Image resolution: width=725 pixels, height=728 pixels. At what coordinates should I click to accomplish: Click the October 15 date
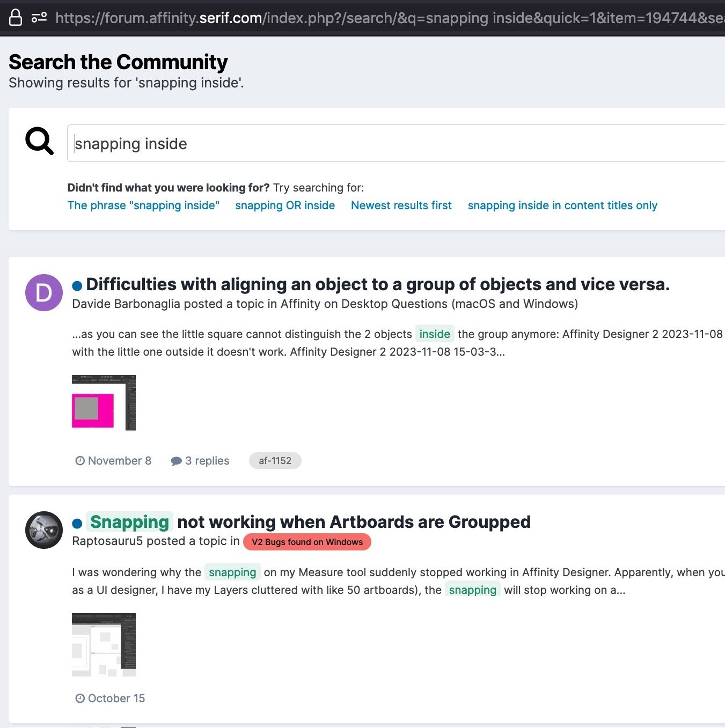coord(116,698)
